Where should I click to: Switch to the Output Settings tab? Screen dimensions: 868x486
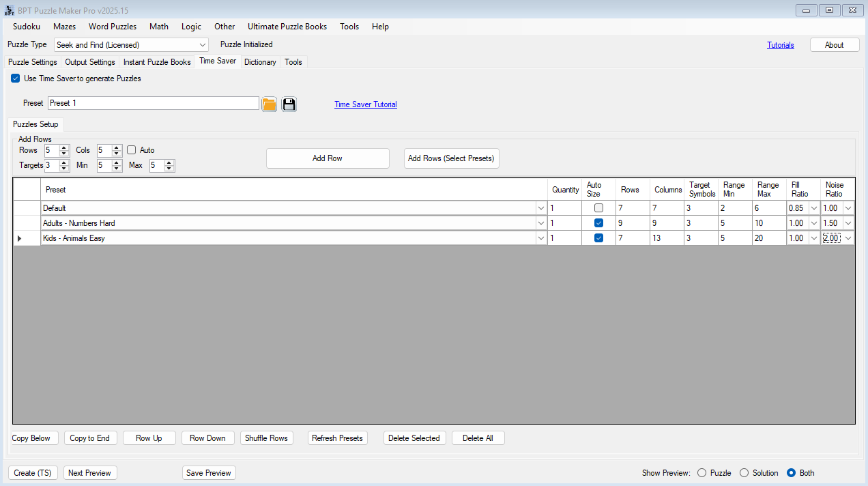[x=90, y=62]
